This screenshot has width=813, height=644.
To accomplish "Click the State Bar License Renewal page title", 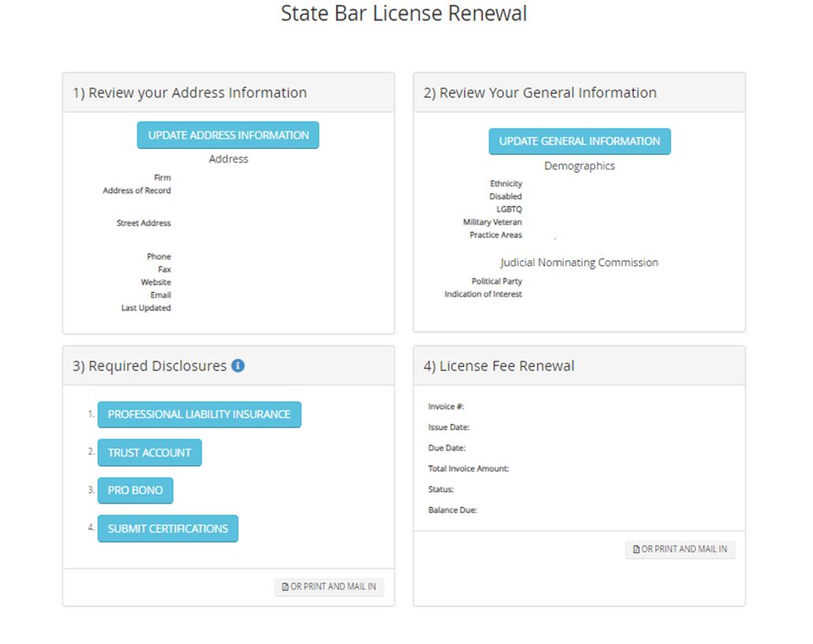I will [403, 13].
